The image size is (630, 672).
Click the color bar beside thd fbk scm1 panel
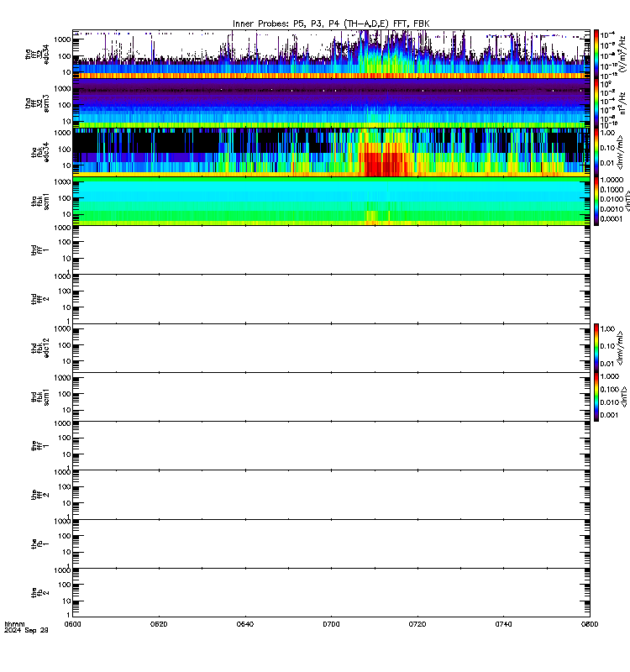click(596, 396)
